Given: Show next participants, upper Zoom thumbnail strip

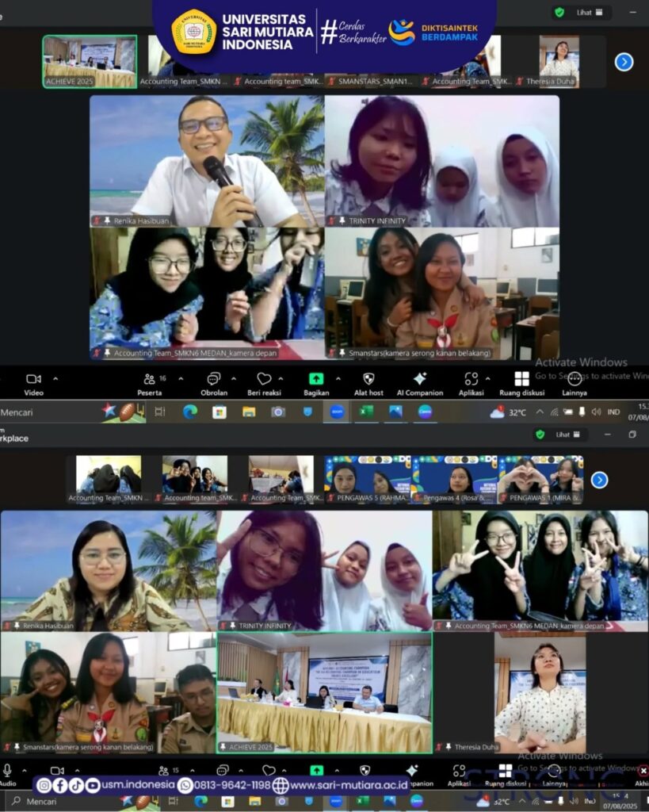Looking at the screenshot, I should point(624,62).
